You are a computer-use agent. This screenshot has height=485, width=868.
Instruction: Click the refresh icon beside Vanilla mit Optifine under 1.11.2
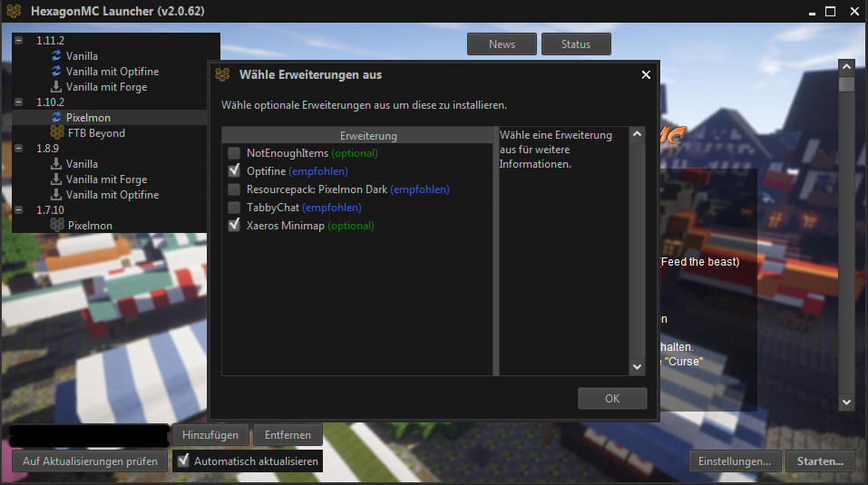(x=57, y=72)
